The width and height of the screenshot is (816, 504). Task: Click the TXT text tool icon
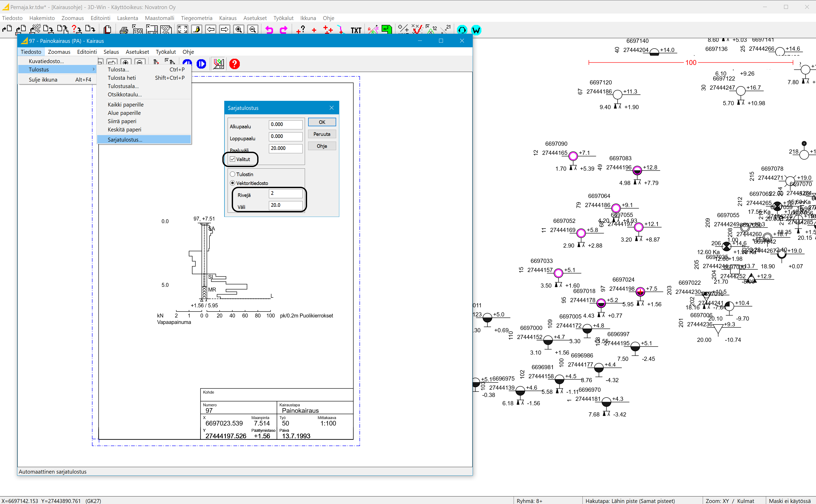point(356,30)
